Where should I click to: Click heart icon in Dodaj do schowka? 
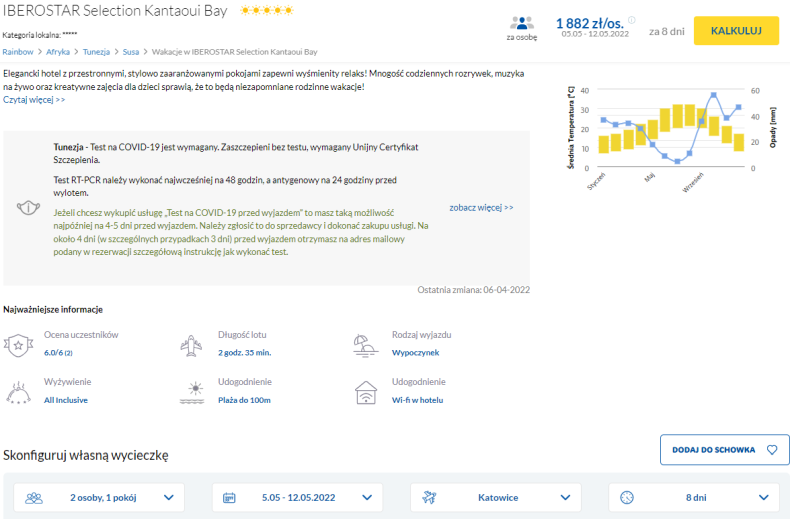click(772, 449)
